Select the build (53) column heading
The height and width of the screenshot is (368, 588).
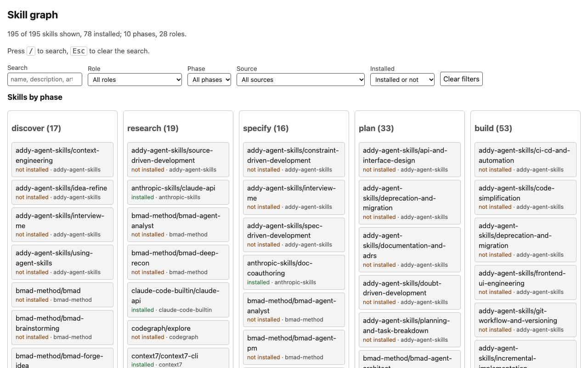(493, 128)
